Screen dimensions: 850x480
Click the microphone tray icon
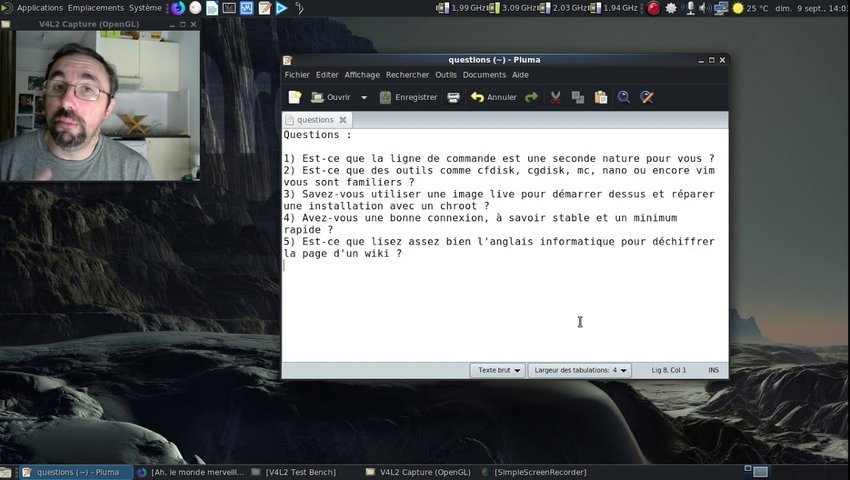tap(690, 8)
